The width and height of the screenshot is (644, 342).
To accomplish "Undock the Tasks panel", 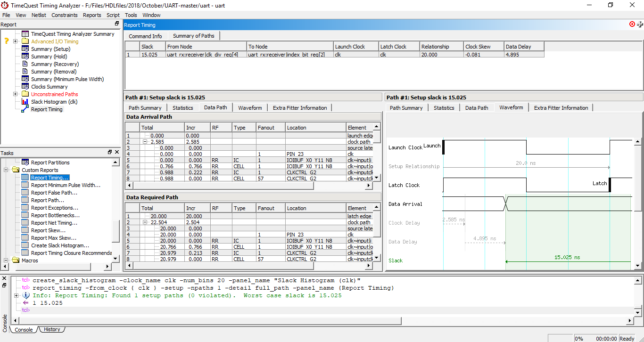I will point(110,152).
